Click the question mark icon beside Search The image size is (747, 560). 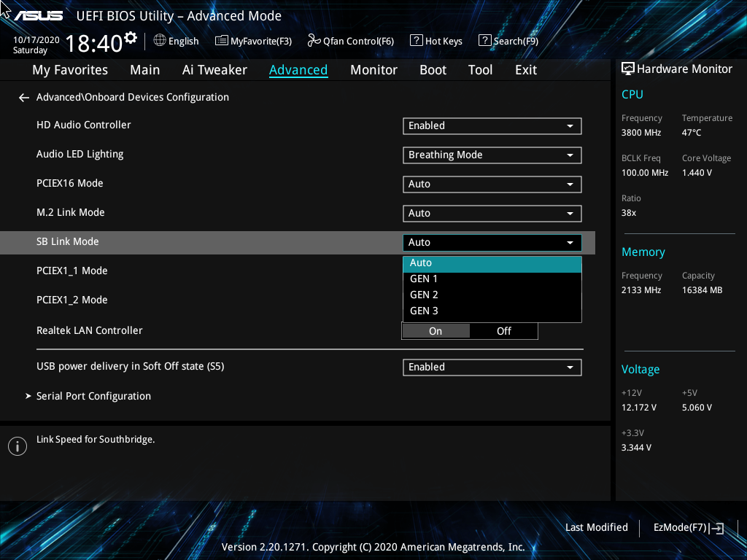(x=484, y=41)
